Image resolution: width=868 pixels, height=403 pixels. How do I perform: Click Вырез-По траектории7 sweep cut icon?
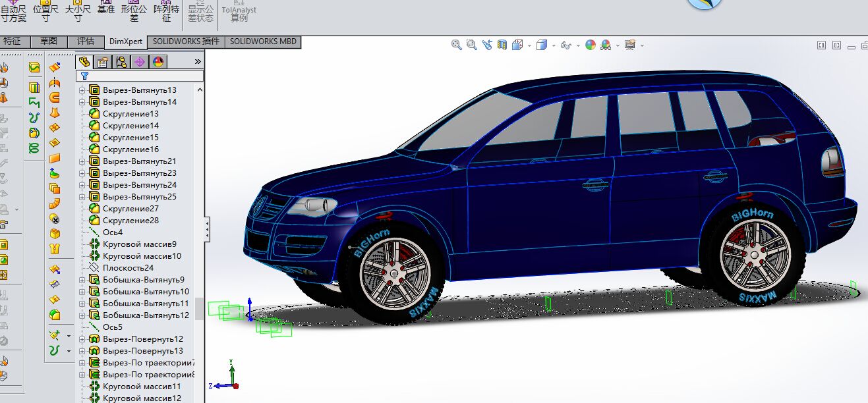pos(94,363)
